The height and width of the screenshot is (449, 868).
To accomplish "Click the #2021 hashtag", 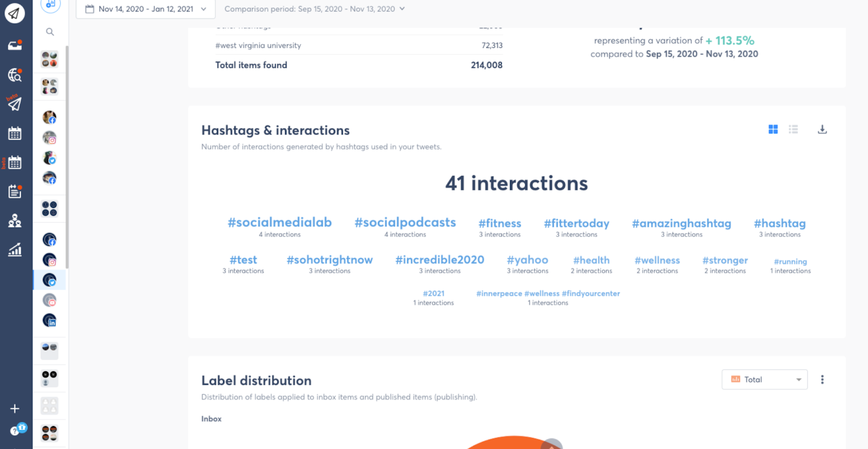I will pyautogui.click(x=433, y=293).
